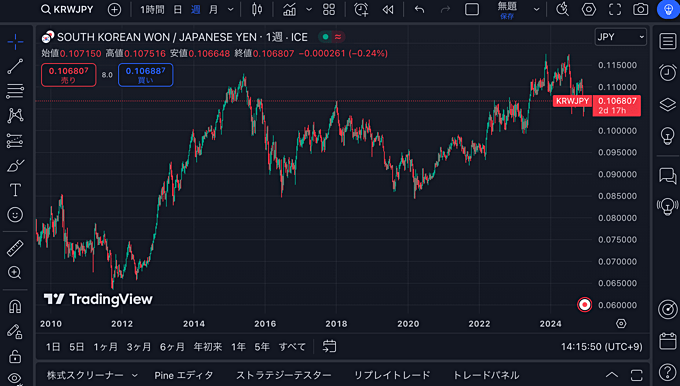Viewport: 680px width, 386px height.
Task: Open help center question icon
Action: (667, 372)
